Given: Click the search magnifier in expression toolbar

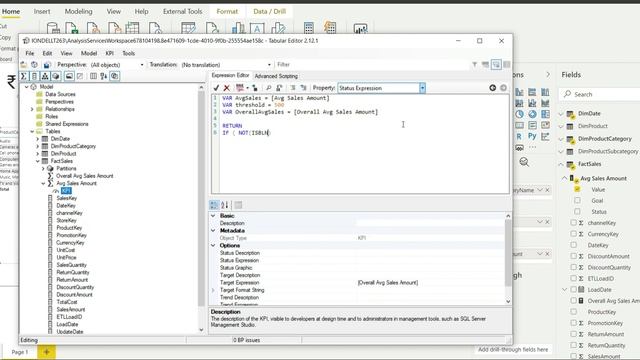Looking at the screenshot, I should (x=269, y=88).
